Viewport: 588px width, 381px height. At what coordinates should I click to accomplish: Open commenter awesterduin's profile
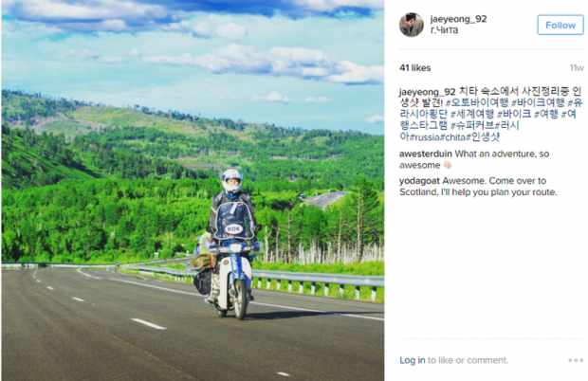426,154
